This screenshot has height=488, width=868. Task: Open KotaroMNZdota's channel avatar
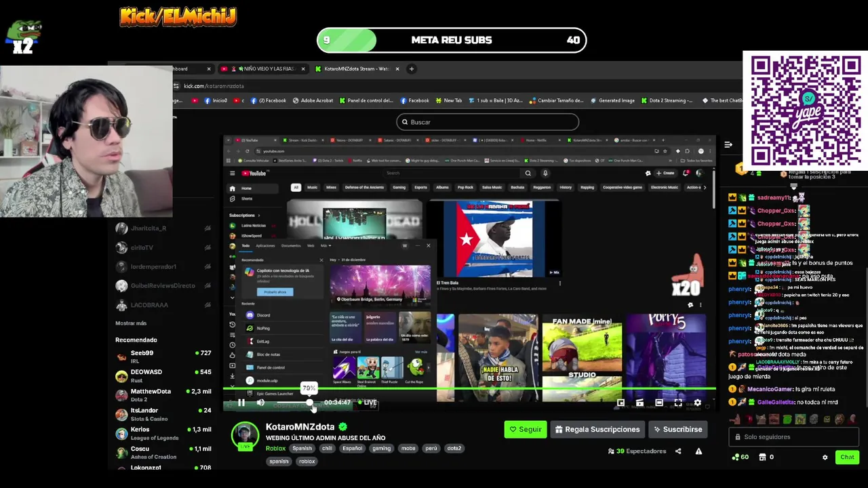[245, 436]
